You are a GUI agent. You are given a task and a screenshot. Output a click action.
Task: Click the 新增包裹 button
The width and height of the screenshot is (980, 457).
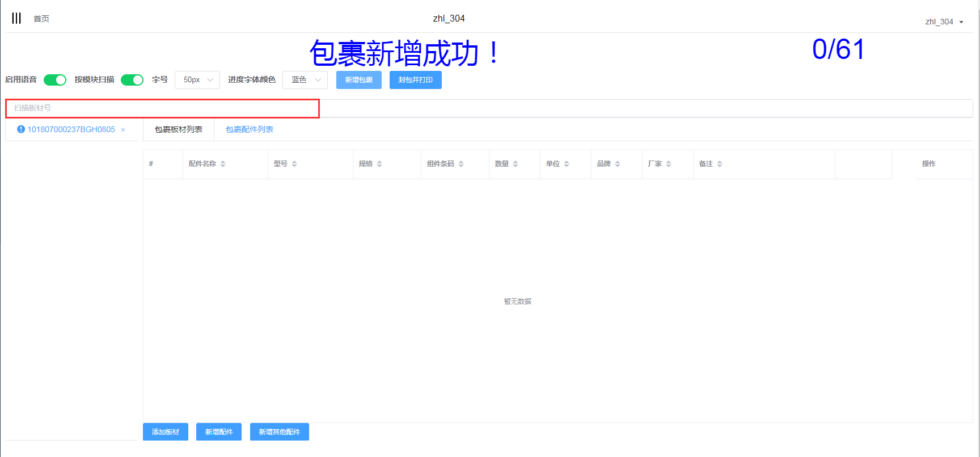click(x=359, y=80)
